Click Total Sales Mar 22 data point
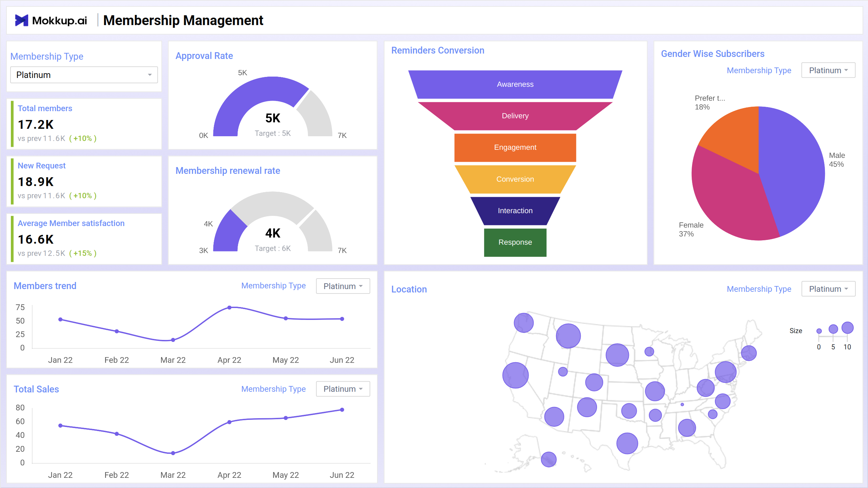 point(173,453)
